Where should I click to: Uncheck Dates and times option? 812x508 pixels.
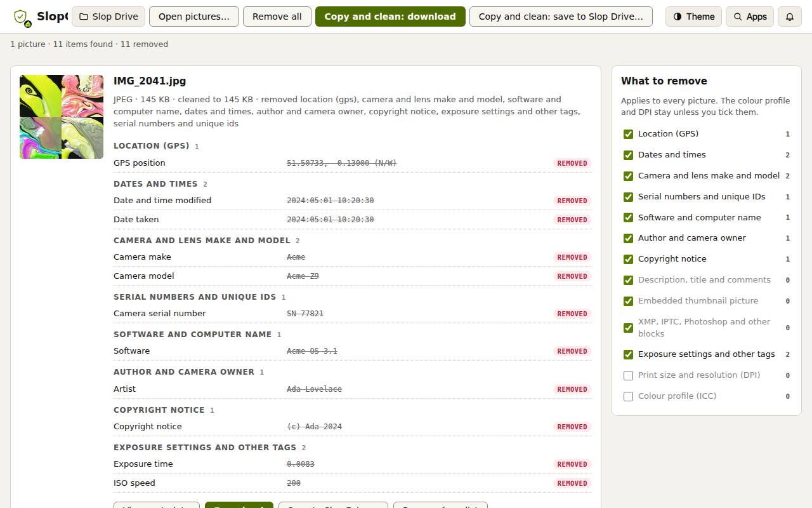click(x=628, y=155)
